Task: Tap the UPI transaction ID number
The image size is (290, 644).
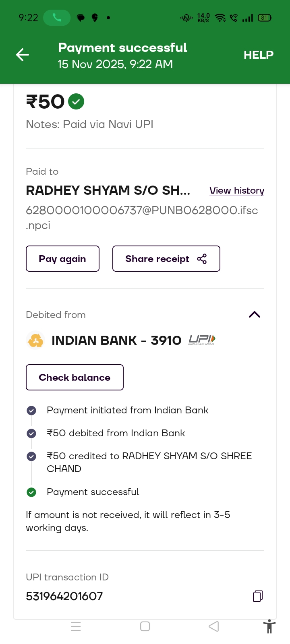Action: click(64, 596)
